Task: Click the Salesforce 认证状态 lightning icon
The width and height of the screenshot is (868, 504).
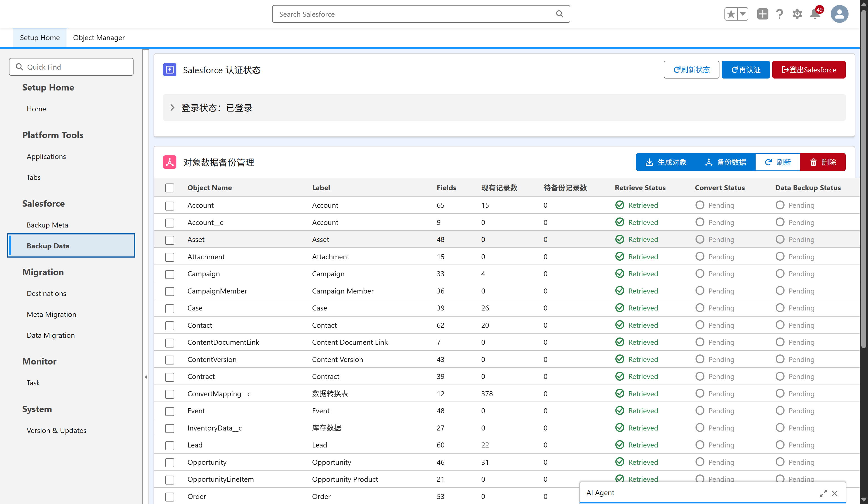Action: coord(169,70)
